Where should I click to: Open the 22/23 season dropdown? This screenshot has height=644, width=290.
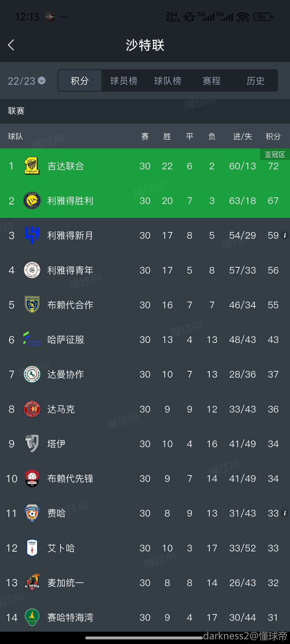pyautogui.click(x=27, y=81)
